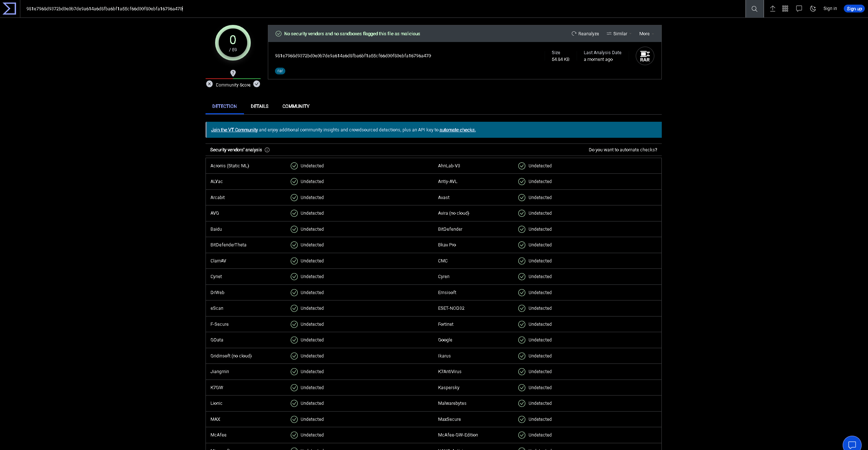This screenshot has height=450, width=868.
Task: Click DrWeb undetected check icon
Action: point(294,293)
